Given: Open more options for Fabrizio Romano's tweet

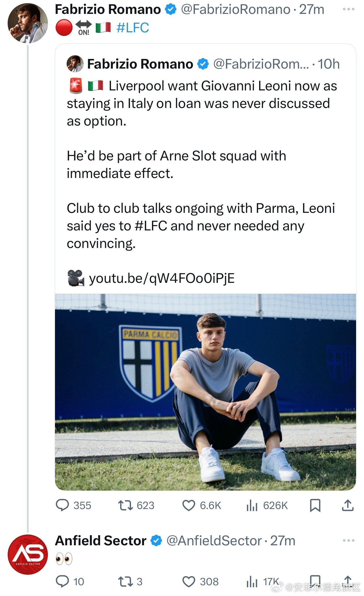Looking at the screenshot, I should pos(348,9).
